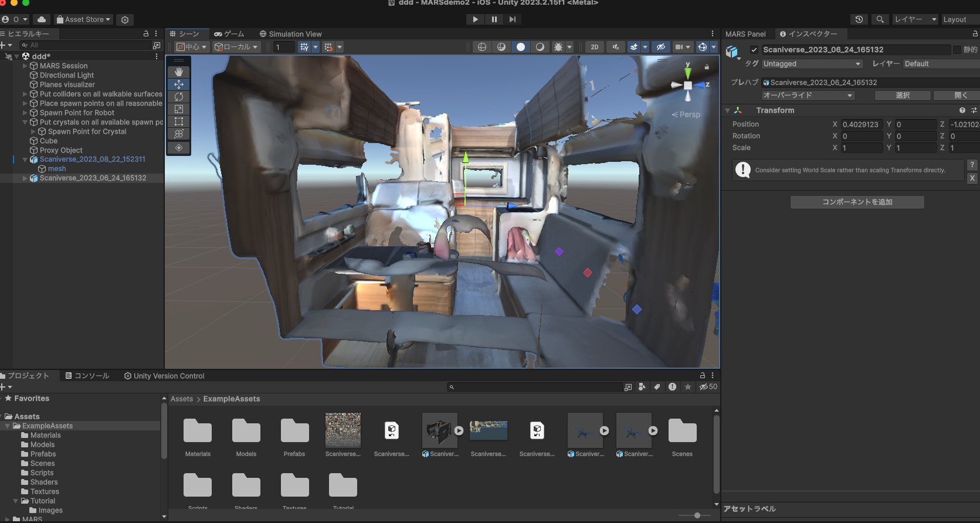The height and width of the screenshot is (523, 980).
Task: Toggle scene effects rendering
Action: 634,47
